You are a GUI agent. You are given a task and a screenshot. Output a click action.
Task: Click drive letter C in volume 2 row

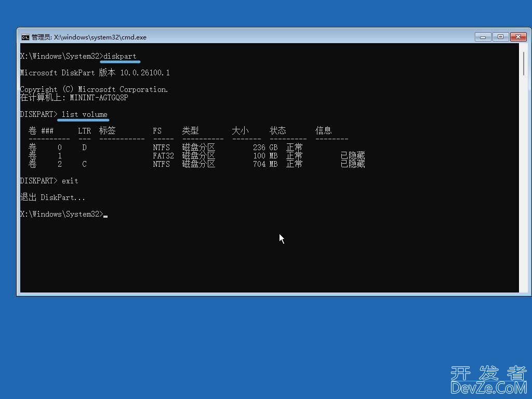coord(85,164)
